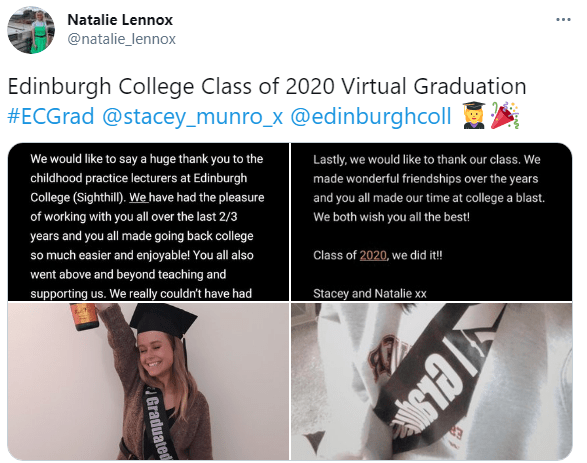Visit the @stacey_munro_x mention
Viewport: 587px width, 463px height.
(192, 116)
